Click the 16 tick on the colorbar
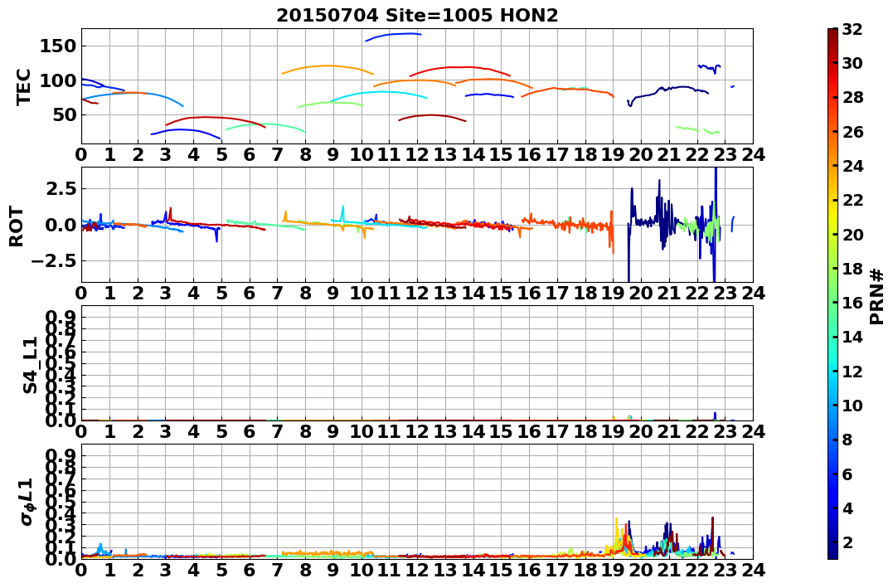 tap(852, 303)
